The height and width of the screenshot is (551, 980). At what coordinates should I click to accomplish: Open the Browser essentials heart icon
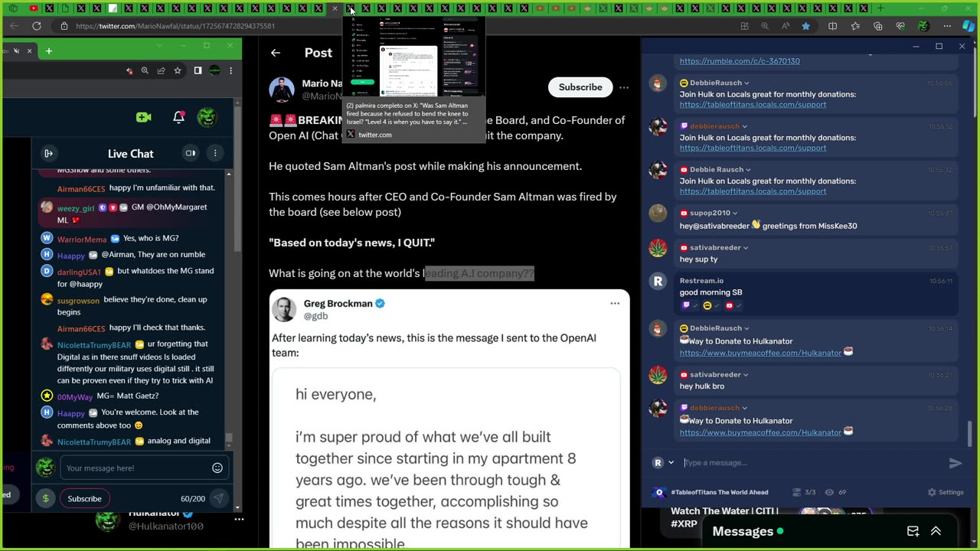(900, 26)
